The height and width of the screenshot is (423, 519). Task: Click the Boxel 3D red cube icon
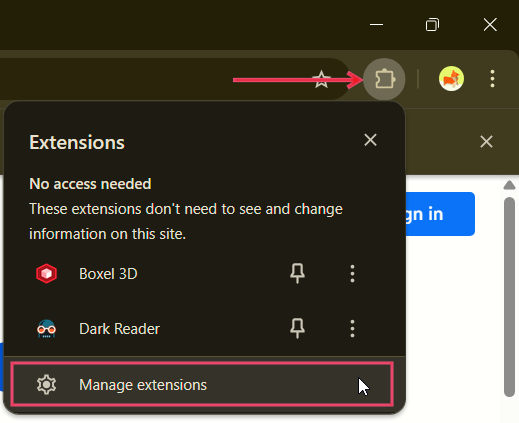(x=46, y=274)
